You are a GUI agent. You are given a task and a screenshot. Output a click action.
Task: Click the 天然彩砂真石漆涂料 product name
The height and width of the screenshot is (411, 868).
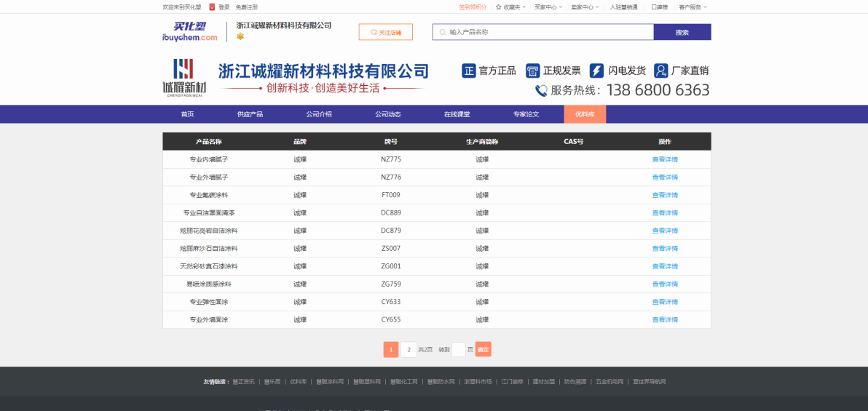point(209,266)
